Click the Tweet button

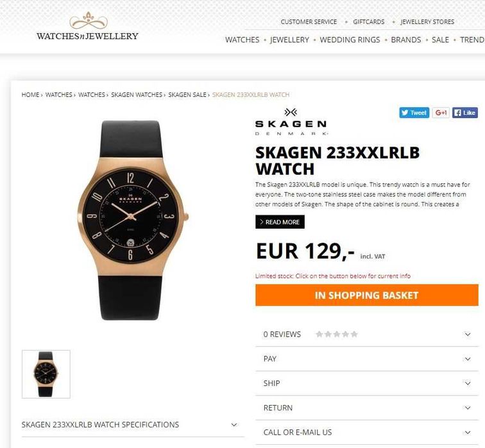[x=414, y=113]
